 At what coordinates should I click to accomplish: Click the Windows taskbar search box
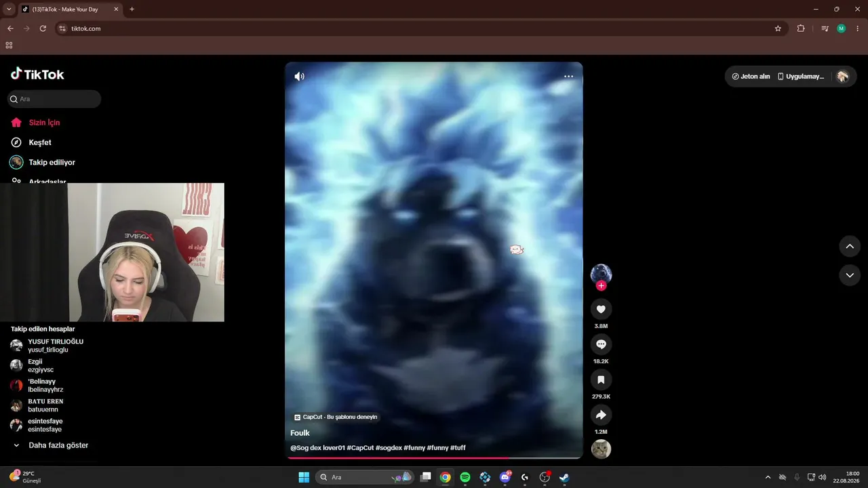point(364,477)
